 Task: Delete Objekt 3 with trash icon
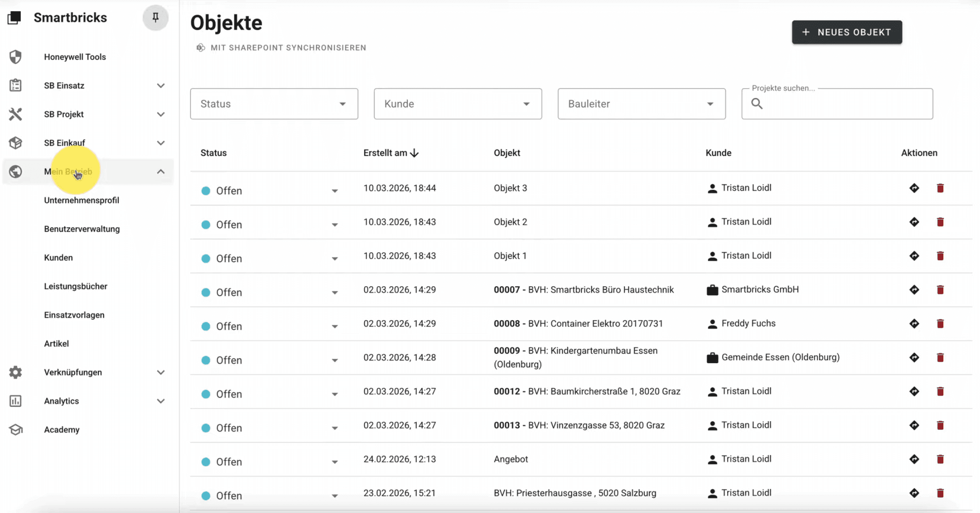pos(940,188)
